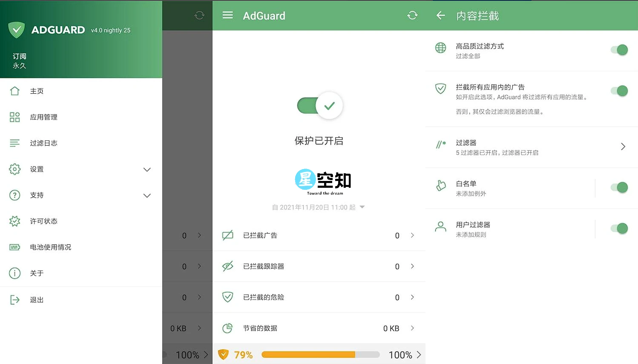Expand the 设置 settings submenu
The height and width of the screenshot is (364, 638).
point(147,169)
